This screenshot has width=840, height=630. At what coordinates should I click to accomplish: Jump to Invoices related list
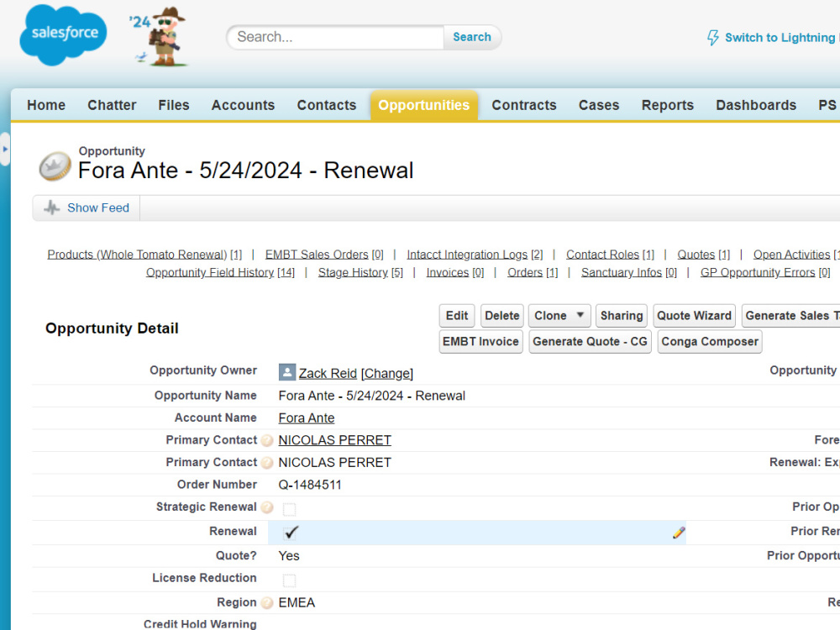tap(454, 272)
